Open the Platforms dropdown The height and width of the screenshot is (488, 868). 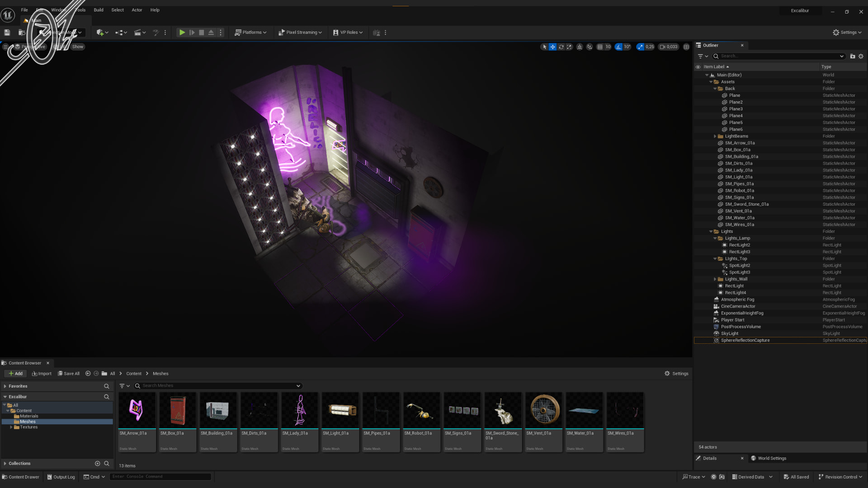250,33
